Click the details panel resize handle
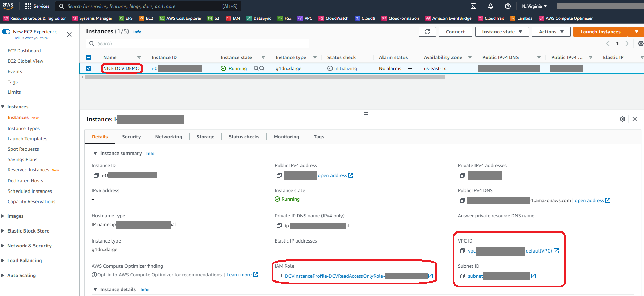 pos(366,113)
